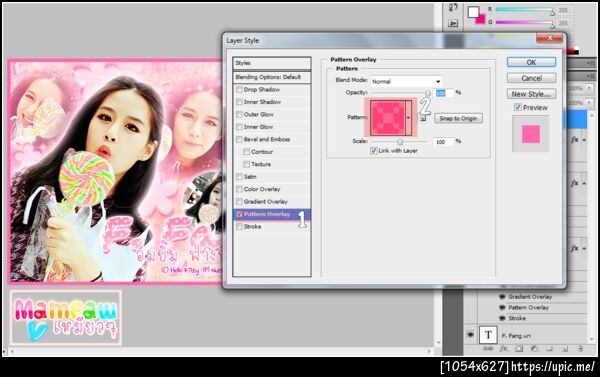Image resolution: width=600 pixels, height=377 pixels.
Task: Enable the Outer Glow checkbox
Action: 239,114
